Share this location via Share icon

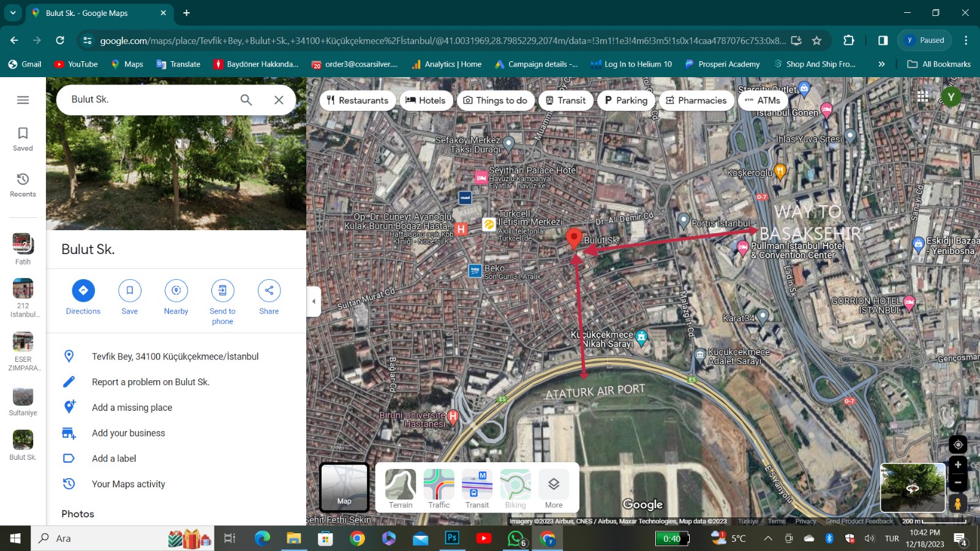269,290
